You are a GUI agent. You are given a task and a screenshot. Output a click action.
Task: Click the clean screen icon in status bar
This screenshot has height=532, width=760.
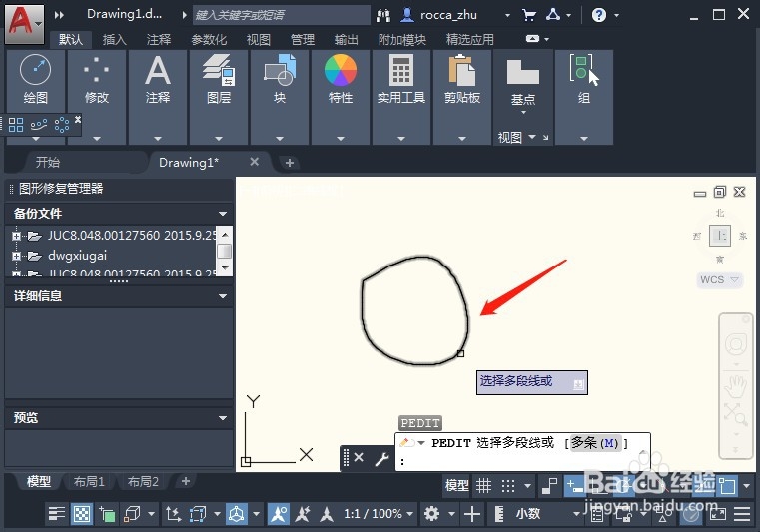[718, 514]
